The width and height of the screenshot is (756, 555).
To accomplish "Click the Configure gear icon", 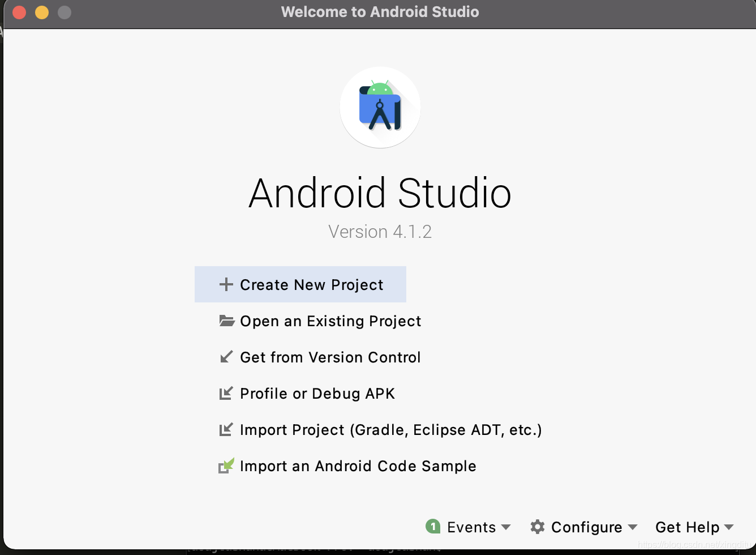I will tap(537, 527).
